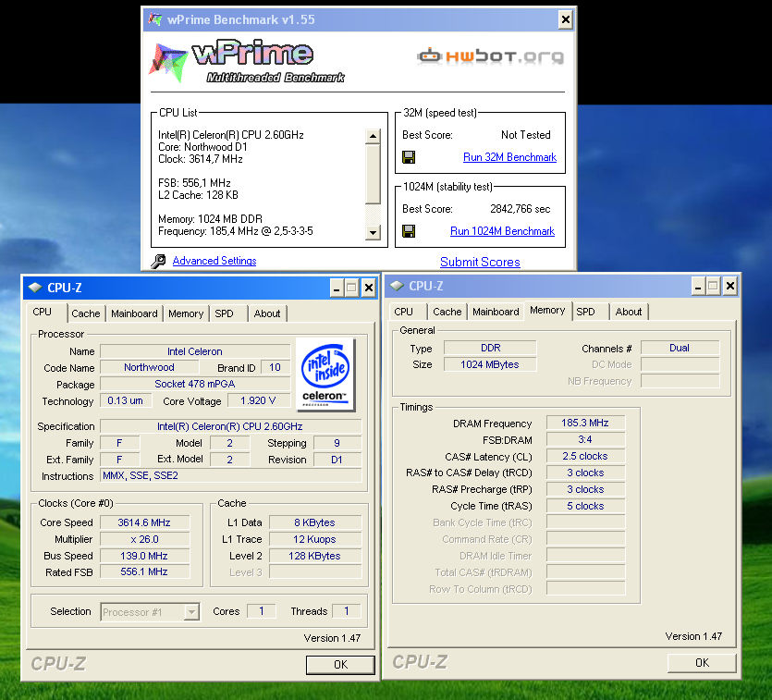Click the CPU List scroll down arrow
772x700 pixels.
click(x=373, y=232)
